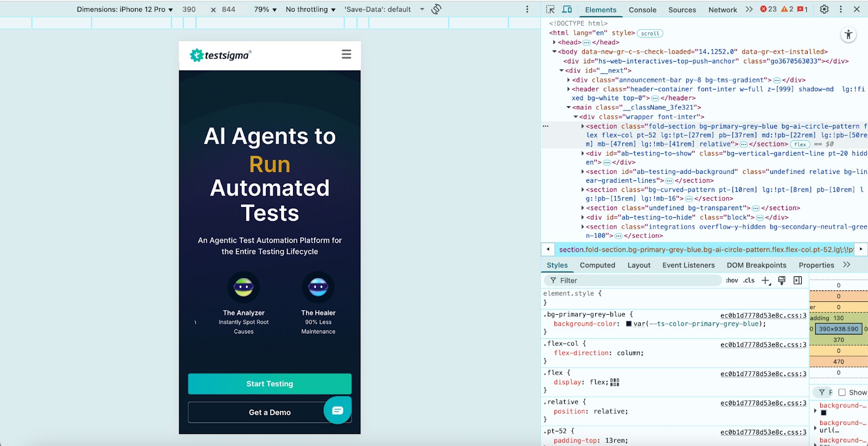
Task: Open the Computed tab
Action: (597, 265)
